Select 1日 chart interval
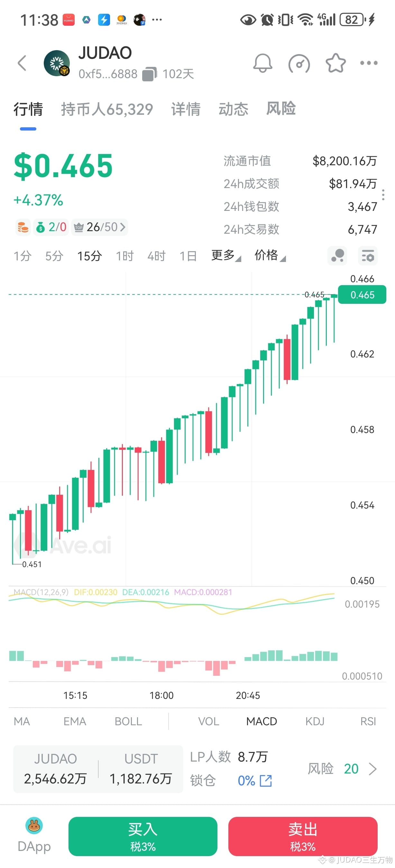The width and height of the screenshot is (395, 868). [188, 256]
